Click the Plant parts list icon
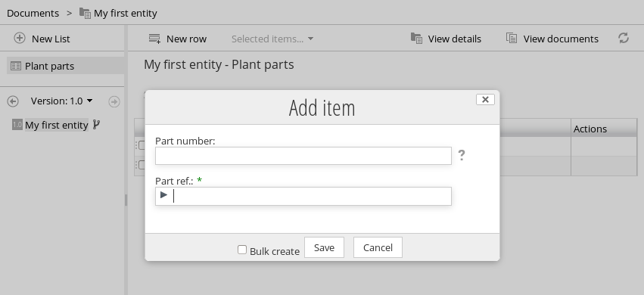This screenshot has height=295, width=644. (16, 66)
